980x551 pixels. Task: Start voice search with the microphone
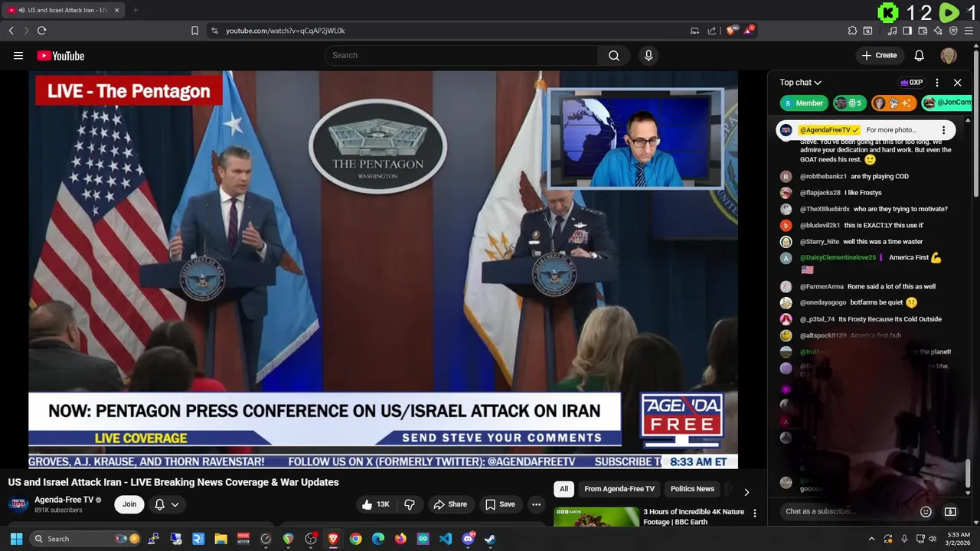pos(648,55)
